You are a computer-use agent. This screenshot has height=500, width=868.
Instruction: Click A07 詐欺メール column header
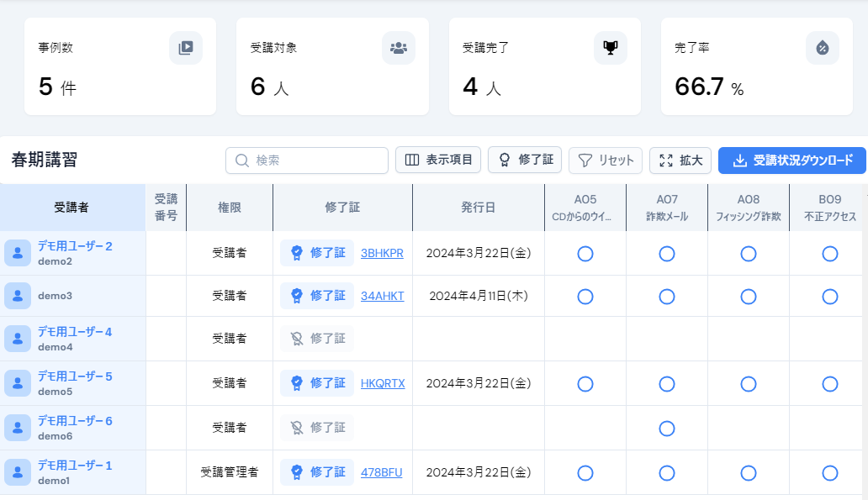[666, 208]
